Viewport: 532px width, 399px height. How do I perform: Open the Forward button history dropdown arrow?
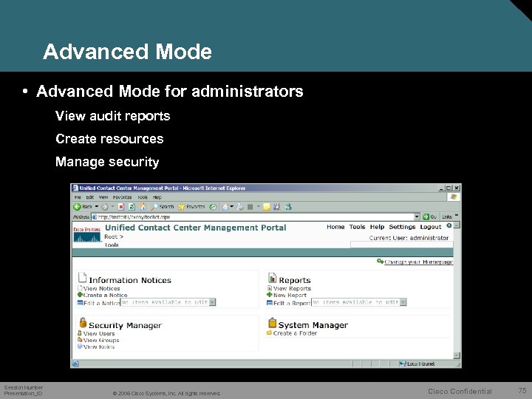(x=112, y=207)
